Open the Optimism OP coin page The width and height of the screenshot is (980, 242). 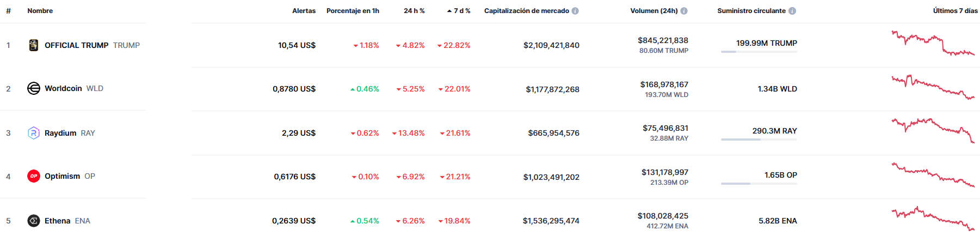click(62, 176)
